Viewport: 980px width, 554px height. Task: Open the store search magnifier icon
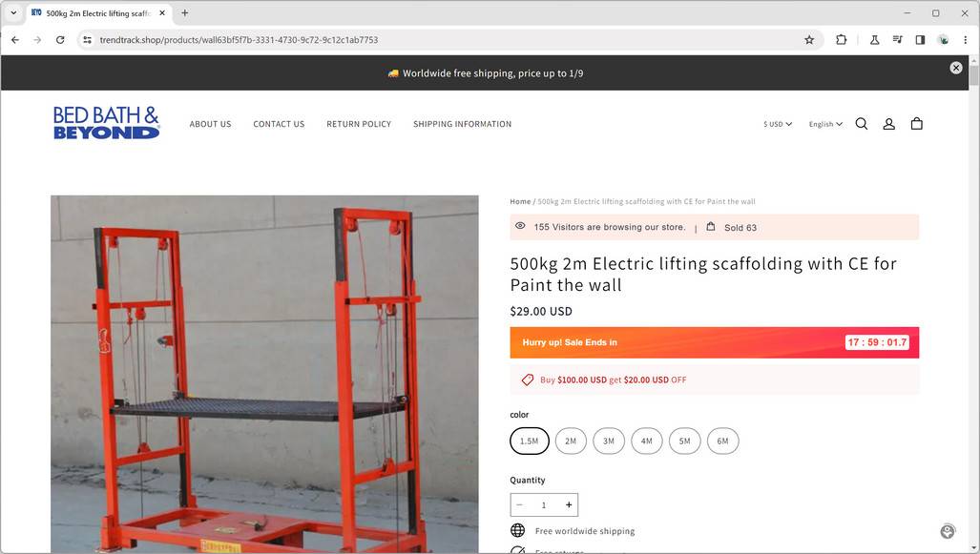(x=862, y=124)
